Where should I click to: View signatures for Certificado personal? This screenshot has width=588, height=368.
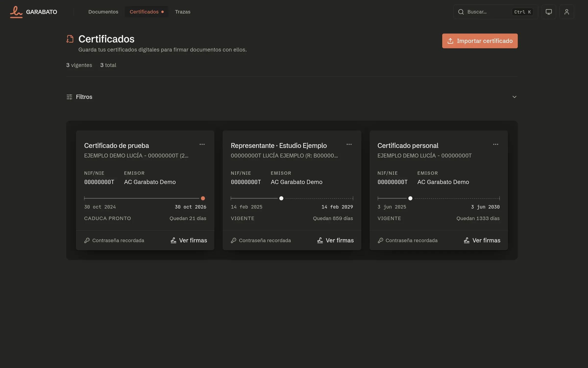[482, 240]
